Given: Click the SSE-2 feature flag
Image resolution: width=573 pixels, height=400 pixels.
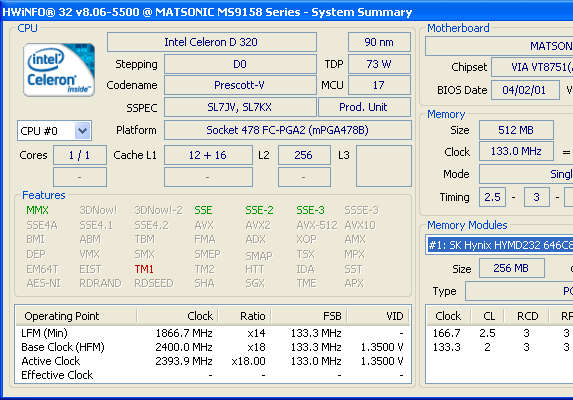Looking at the screenshot, I should pyautogui.click(x=259, y=210).
